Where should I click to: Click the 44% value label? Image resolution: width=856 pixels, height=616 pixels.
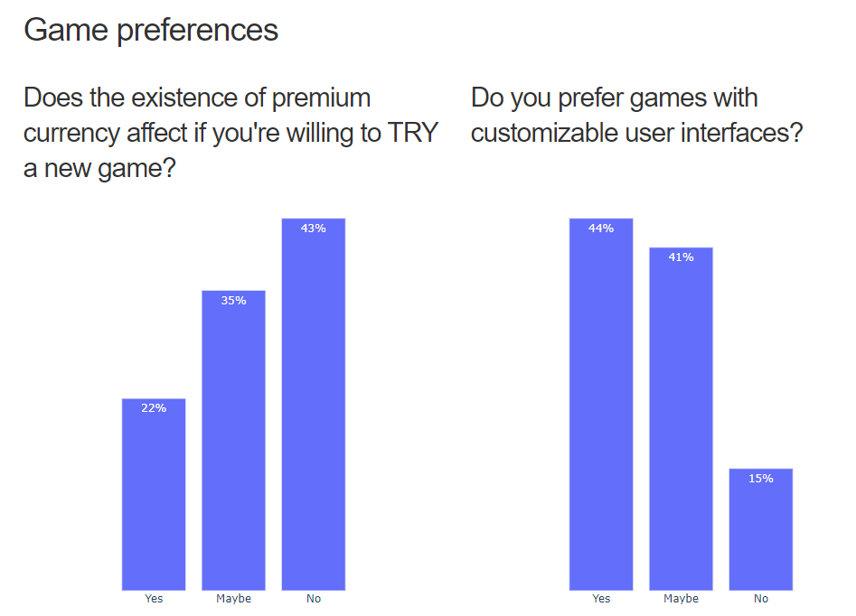tap(601, 229)
